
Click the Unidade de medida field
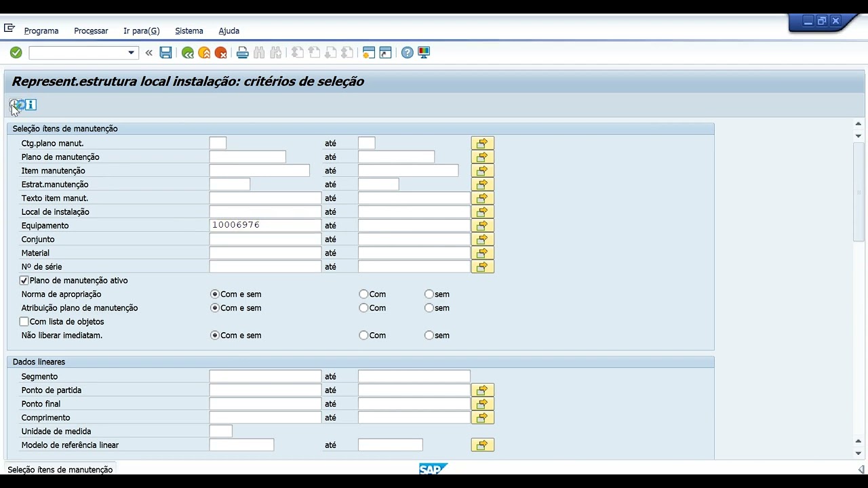pos(221,431)
